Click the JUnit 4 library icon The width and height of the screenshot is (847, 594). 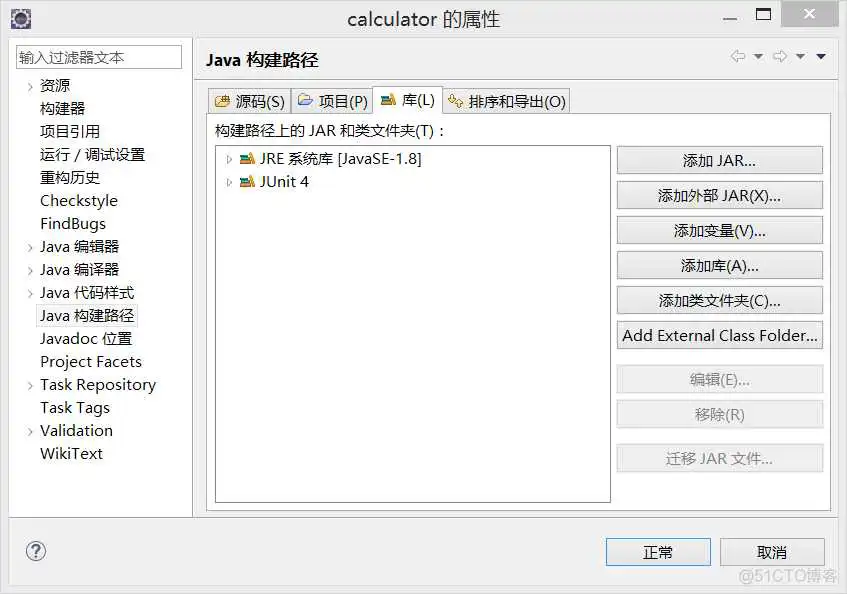tap(246, 182)
